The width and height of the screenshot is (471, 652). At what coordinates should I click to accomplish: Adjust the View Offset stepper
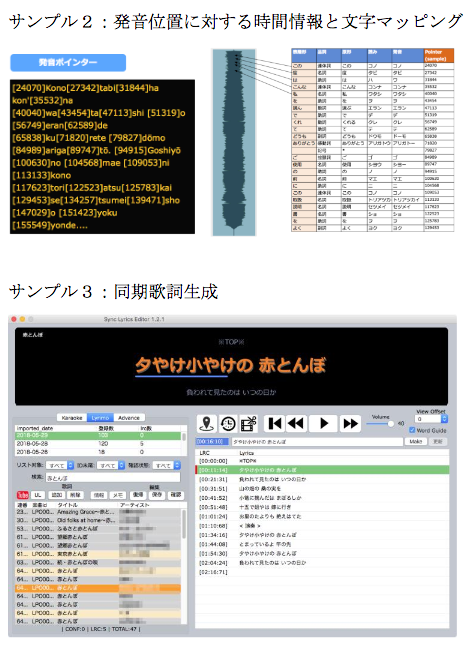click(444, 419)
